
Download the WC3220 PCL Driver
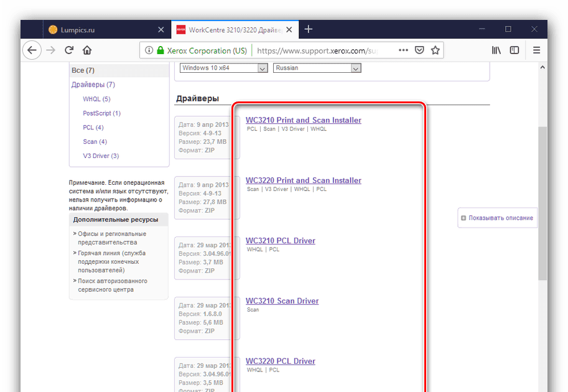point(281,362)
